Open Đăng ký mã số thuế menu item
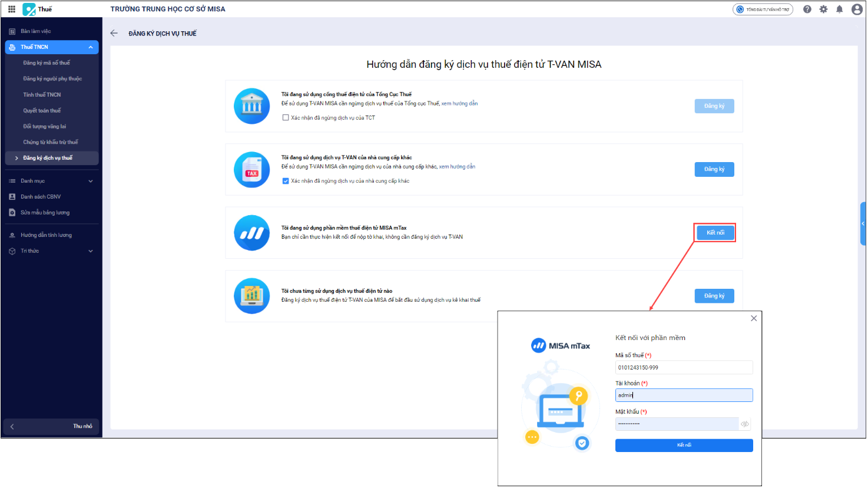The image size is (868, 488). (47, 63)
